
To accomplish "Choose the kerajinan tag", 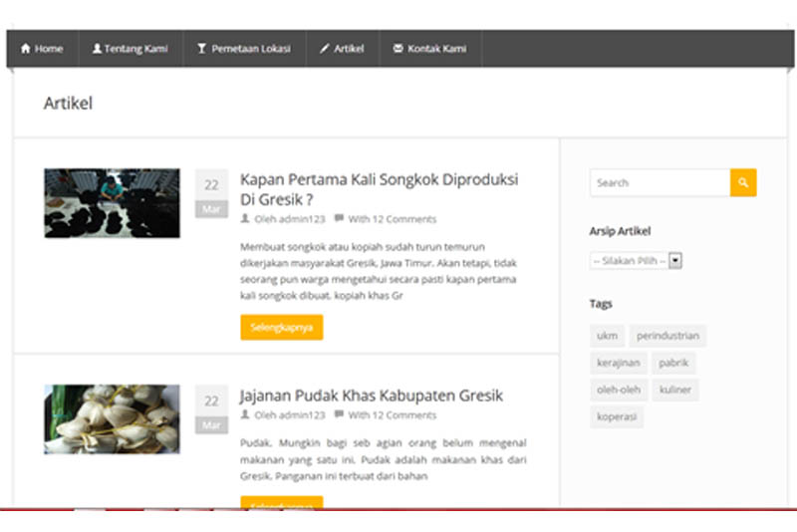I will (618, 363).
